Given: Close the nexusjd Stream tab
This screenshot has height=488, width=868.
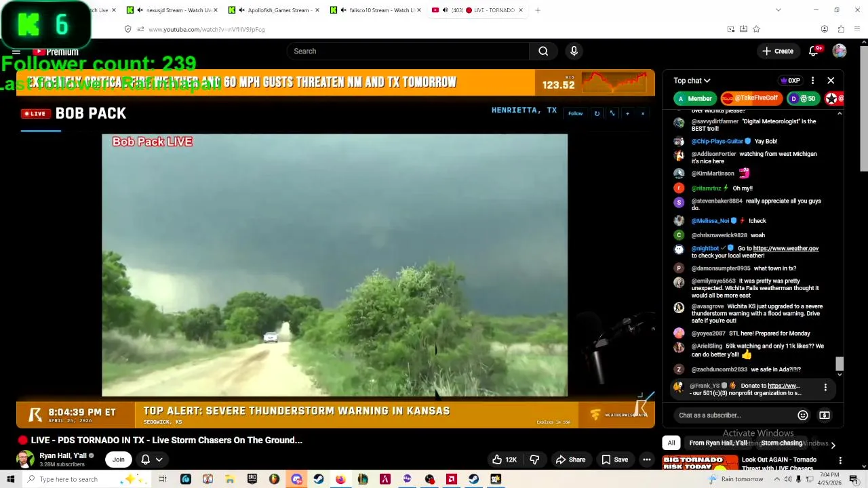Looking at the screenshot, I should click(216, 10).
